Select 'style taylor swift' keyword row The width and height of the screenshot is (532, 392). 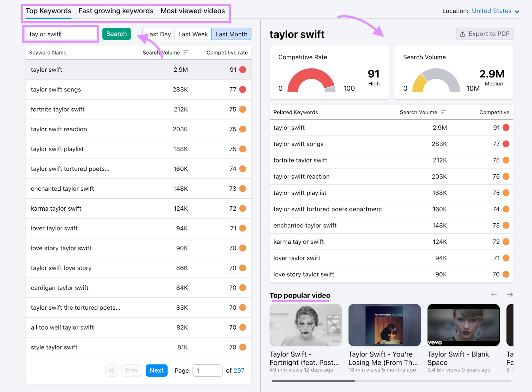tap(138, 347)
